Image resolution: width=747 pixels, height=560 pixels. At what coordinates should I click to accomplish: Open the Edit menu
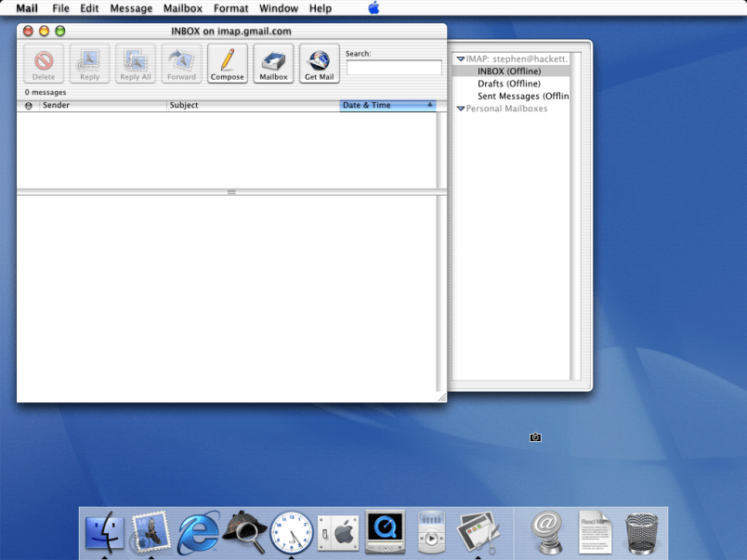pyautogui.click(x=89, y=8)
